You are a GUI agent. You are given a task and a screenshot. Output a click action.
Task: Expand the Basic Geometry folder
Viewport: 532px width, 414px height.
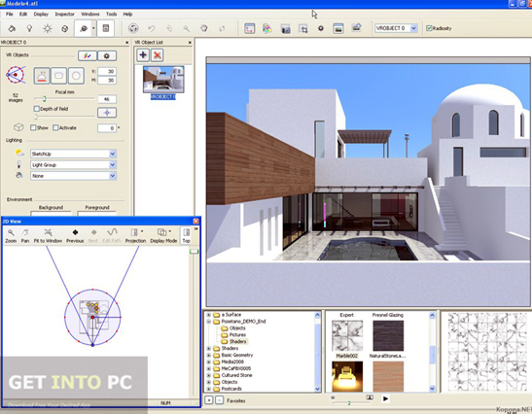[209, 355]
